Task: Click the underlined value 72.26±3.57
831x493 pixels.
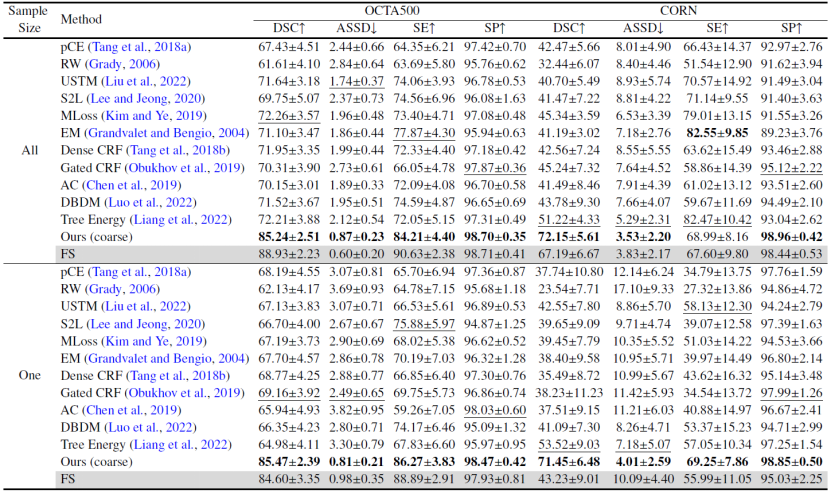Action: [x=289, y=116]
